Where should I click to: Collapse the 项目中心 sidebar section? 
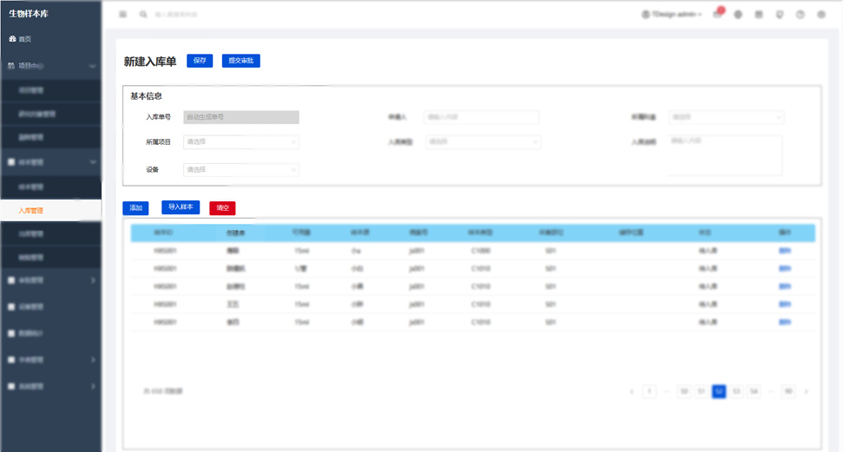[93, 66]
